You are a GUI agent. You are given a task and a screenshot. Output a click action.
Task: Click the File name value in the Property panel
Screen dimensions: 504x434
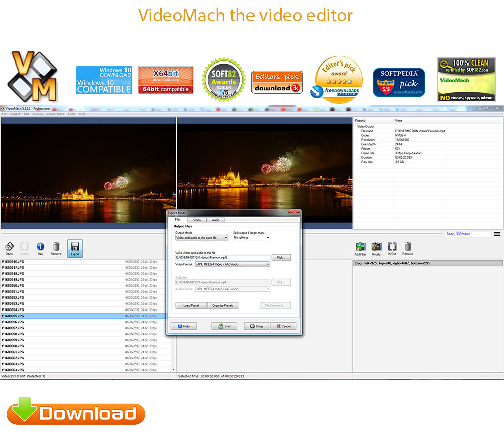[420, 131]
